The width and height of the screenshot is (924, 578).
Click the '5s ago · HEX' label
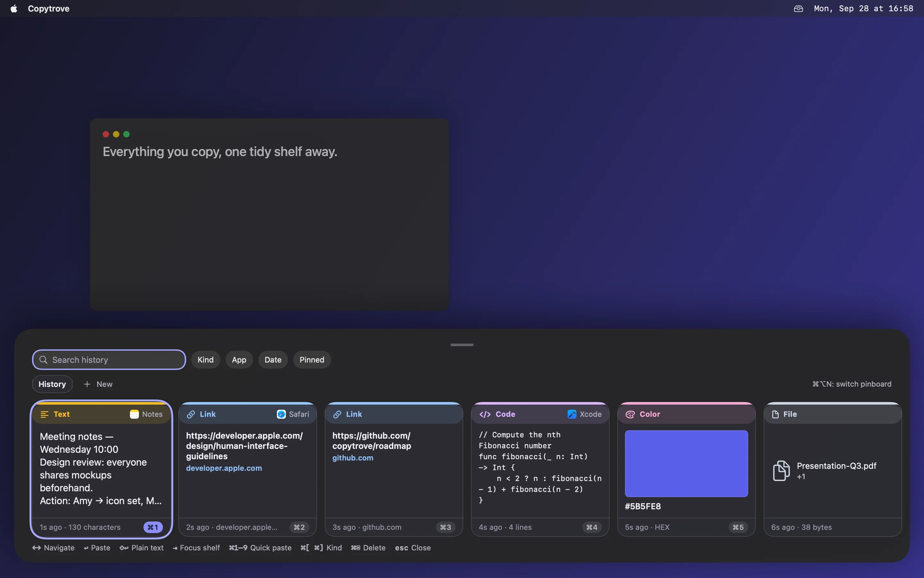(647, 527)
